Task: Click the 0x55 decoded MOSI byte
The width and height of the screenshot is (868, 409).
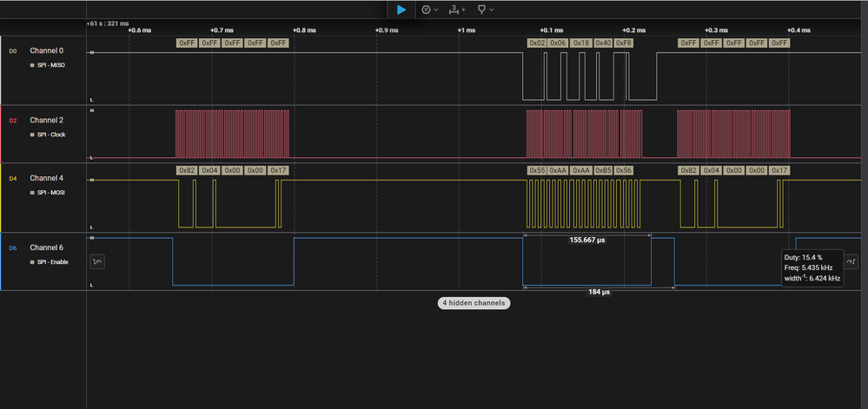Action: (x=536, y=170)
